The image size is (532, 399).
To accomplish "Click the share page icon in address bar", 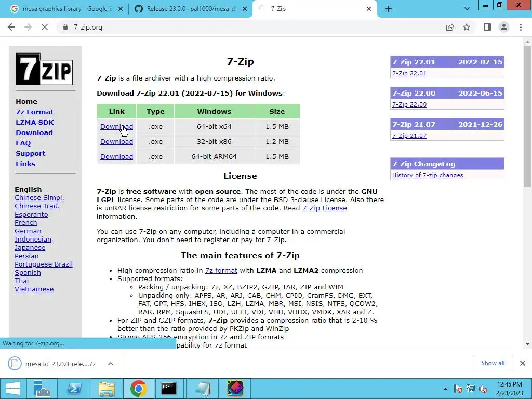I will [x=450, y=27].
